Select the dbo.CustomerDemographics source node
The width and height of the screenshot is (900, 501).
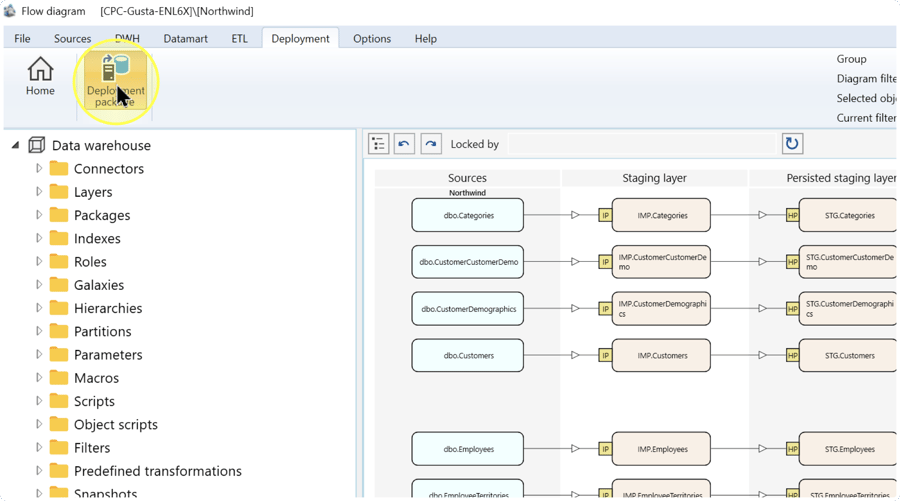468,309
